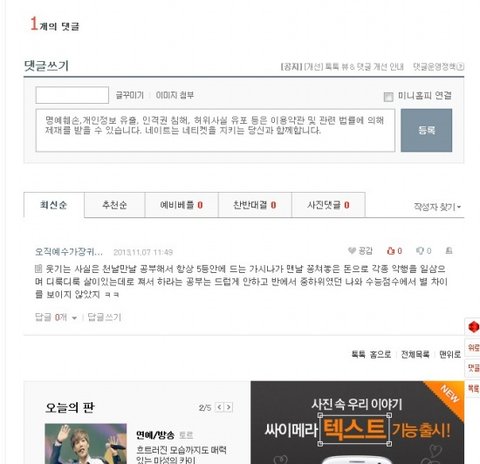Screen dimensions: 480x464
Task: Click the red cube icon in side panel
Action: (473, 327)
